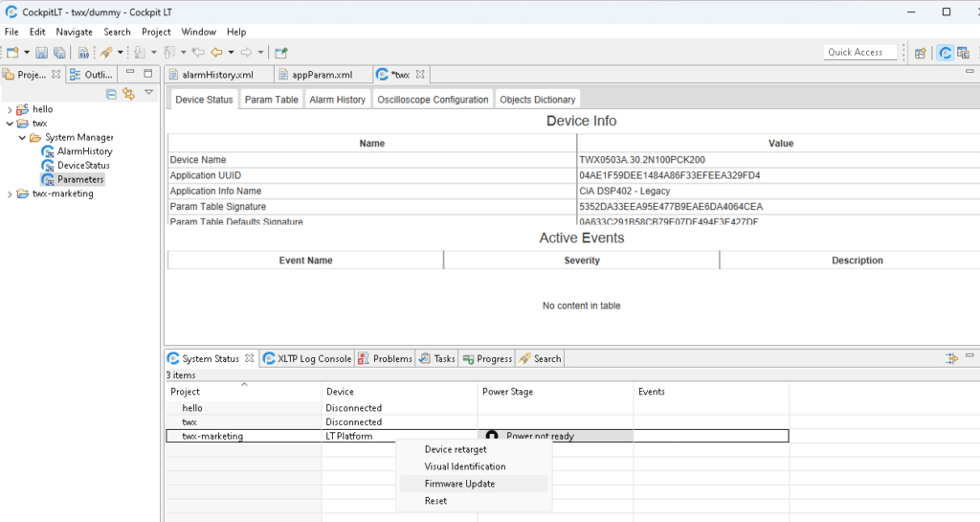Maximize the Project Explorer panel
The width and height of the screenshot is (980, 522).
click(148, 73)
